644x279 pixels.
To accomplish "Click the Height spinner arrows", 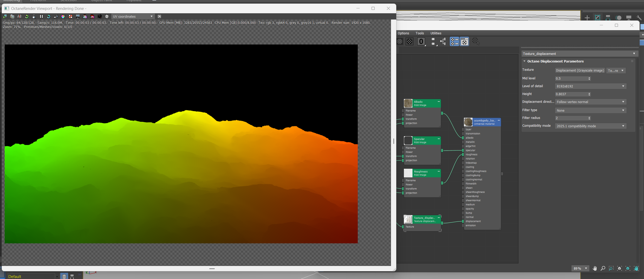I will [589, 94].
